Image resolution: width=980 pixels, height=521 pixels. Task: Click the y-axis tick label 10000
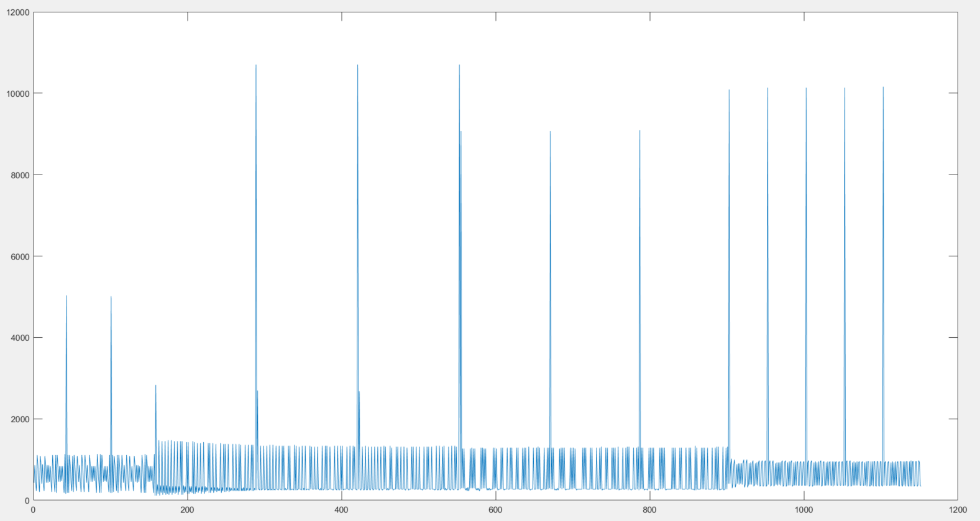17,94
